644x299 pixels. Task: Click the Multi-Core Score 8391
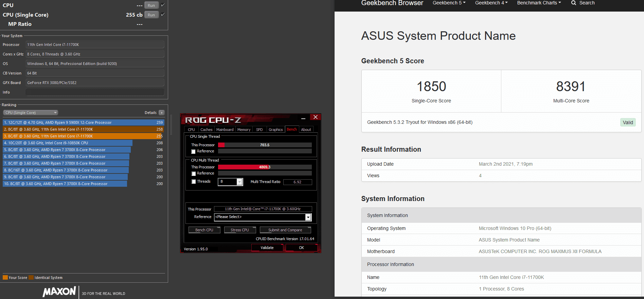tap(571, 86)
